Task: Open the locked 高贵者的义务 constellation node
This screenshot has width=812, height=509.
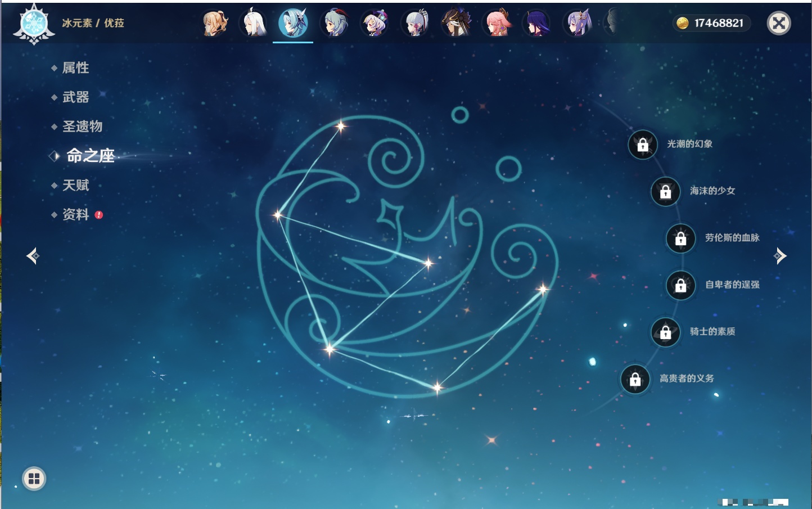Action: (x=635, y=379)
